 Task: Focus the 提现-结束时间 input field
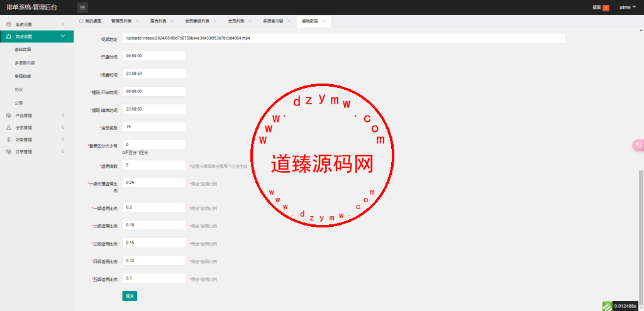(154, 109)
